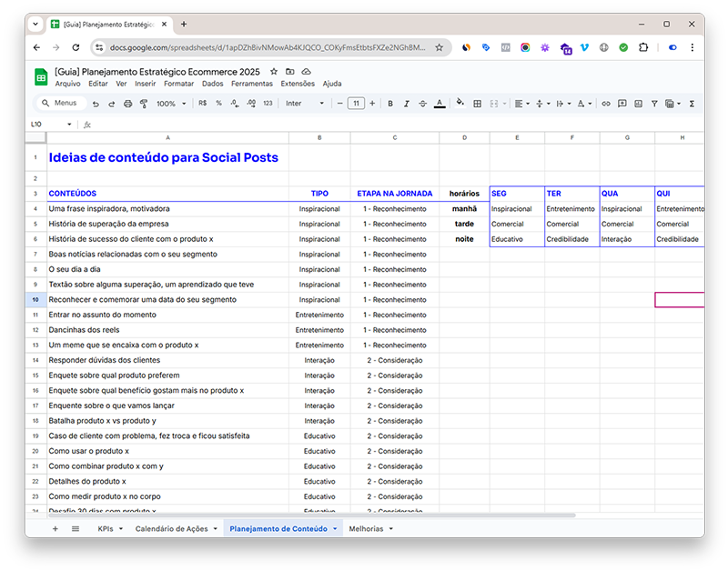Click the font size field showing 11
The height and width of the screenshot is (571, 728).
pyautogui.click(x=356, y=104)
